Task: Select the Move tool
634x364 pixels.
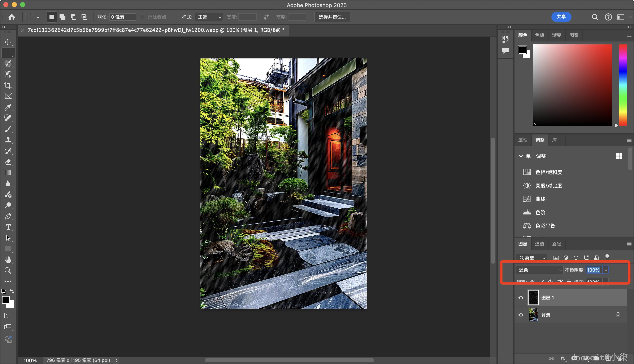Action: [8, 42]
